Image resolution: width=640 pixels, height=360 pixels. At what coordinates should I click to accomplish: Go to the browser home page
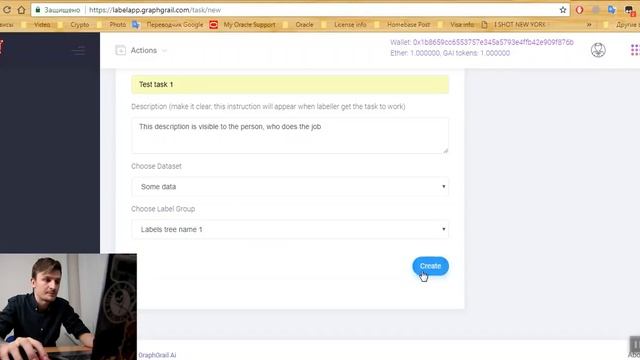pyautogui.click(x=21, y=10)
